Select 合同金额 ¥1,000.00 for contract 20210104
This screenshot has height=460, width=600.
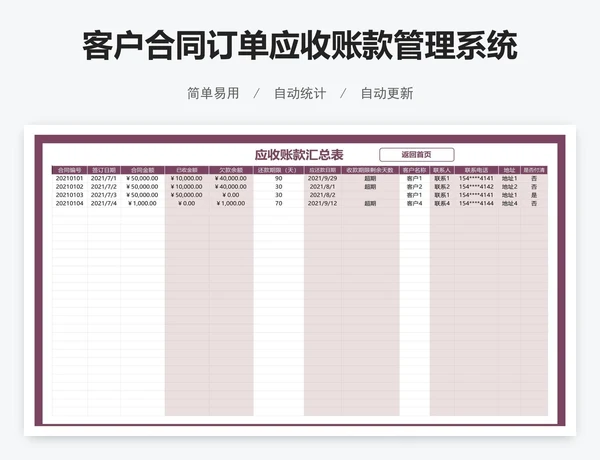(x=142, y=204)
